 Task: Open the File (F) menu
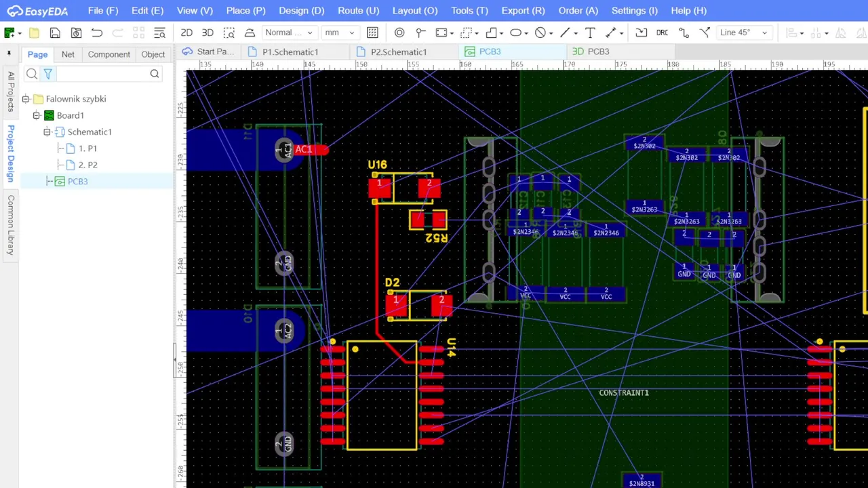(x=103, y=11)
